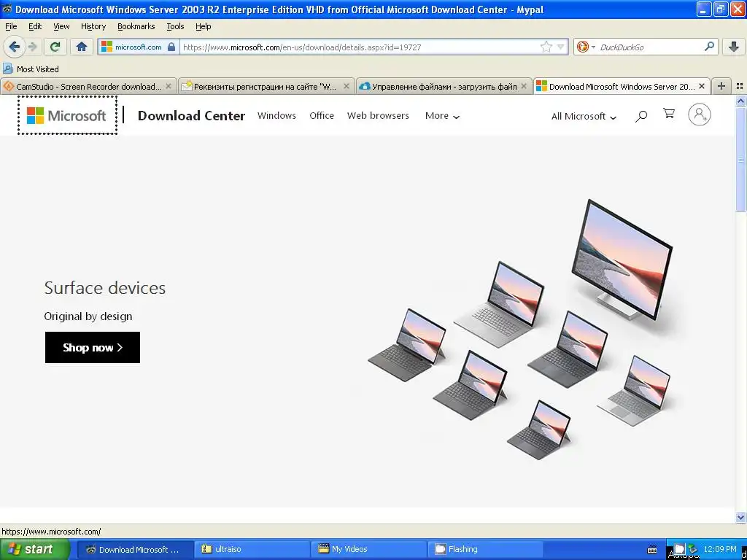
Task: Open the Edit menu
Action: coord(35,26)
